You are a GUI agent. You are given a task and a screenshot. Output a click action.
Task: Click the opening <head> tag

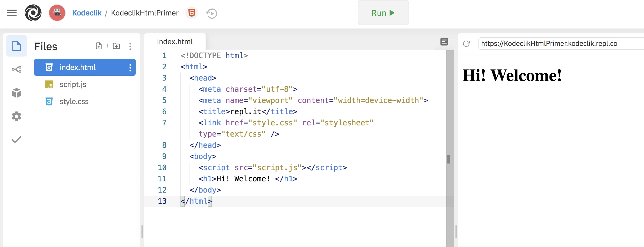click(203, 78)
